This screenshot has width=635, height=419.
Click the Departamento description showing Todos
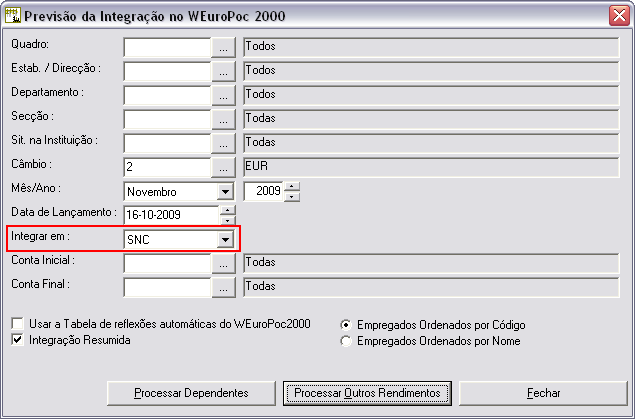(x=431, y=95)
